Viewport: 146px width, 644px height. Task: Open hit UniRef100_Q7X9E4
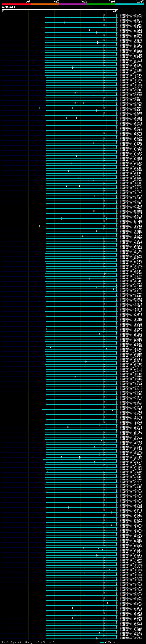tap(131, 30)
